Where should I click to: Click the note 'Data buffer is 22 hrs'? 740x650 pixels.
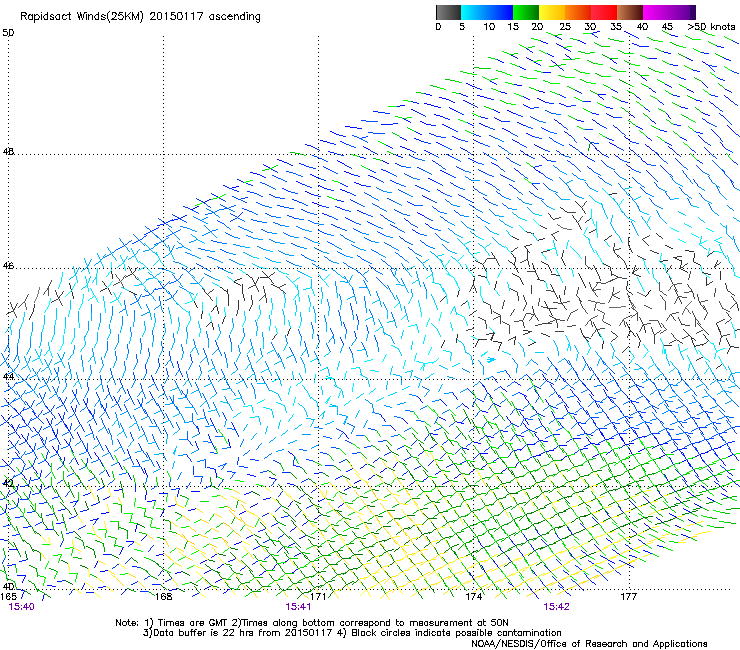click(205, 633)
